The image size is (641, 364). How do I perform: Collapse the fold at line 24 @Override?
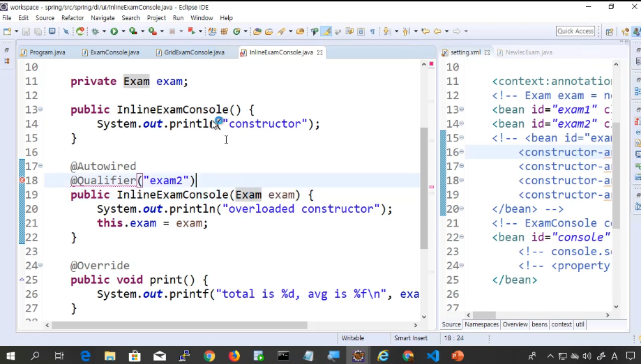click(40, 265)
